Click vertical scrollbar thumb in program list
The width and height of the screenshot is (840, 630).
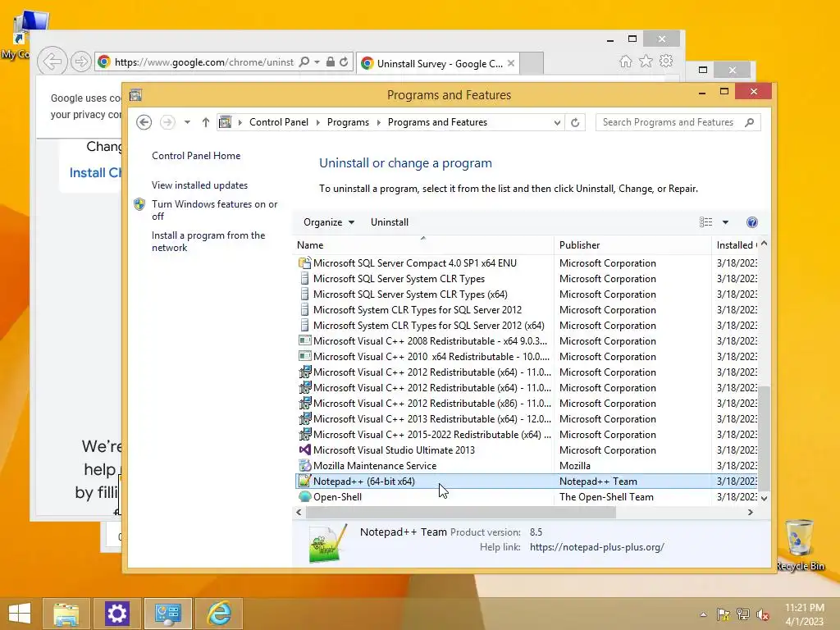[x=764, y=438]
